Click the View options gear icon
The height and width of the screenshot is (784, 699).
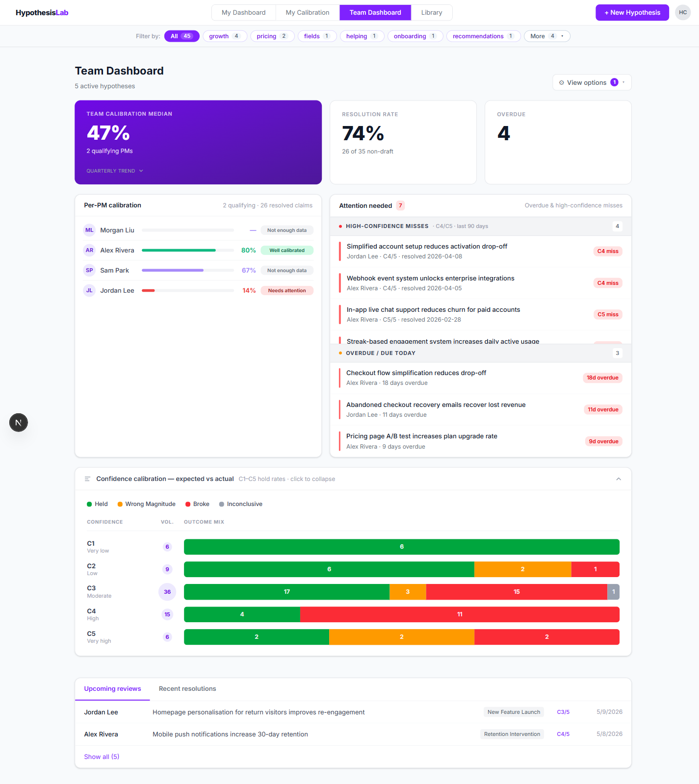[x=562, y=83]
